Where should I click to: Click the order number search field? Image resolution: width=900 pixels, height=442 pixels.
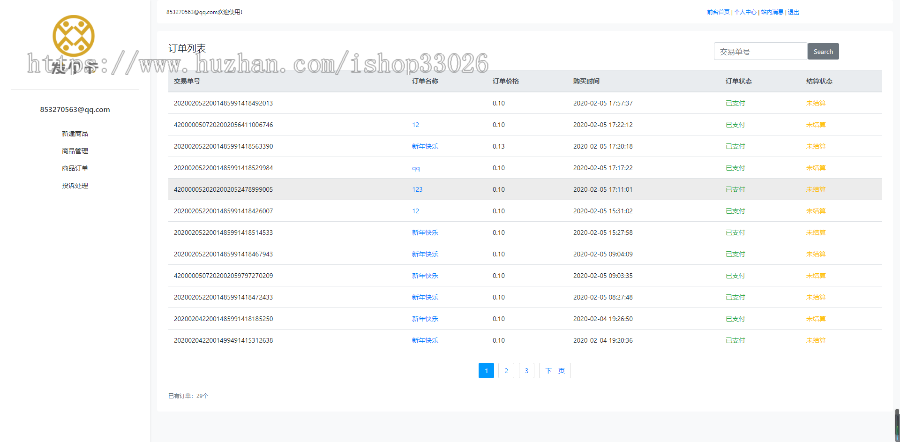pyautogui.click(x=760, y=51)
